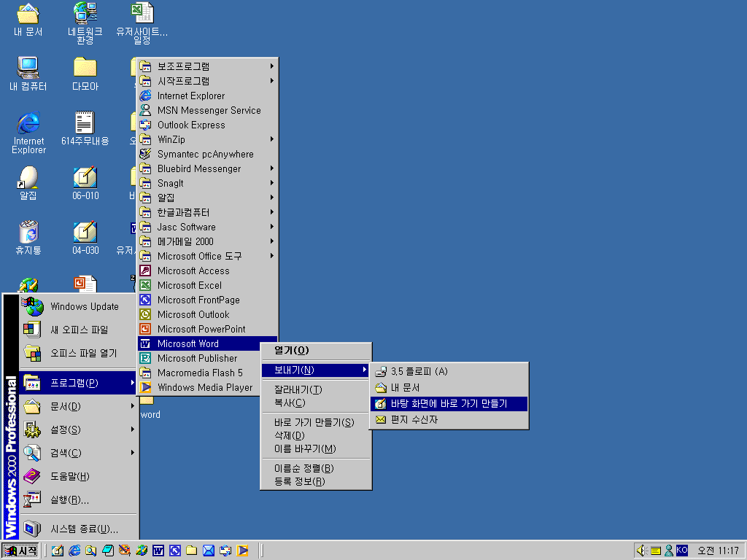
Task: Launch MSN Messenger Service from the programs menu
Action: [207, 111]
